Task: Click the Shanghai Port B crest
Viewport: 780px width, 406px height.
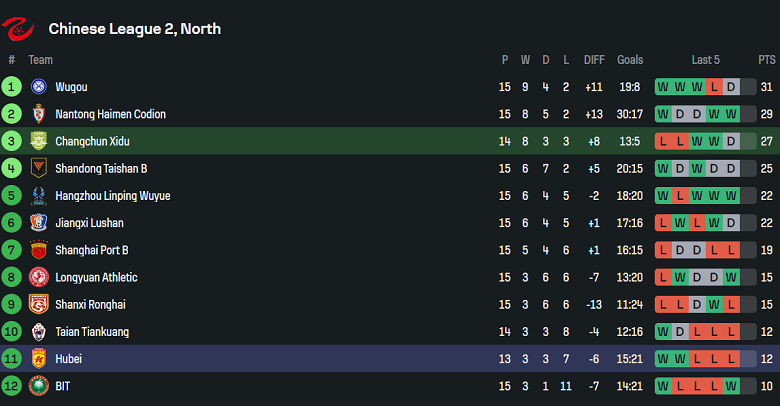Action: (x=39, y=250)
